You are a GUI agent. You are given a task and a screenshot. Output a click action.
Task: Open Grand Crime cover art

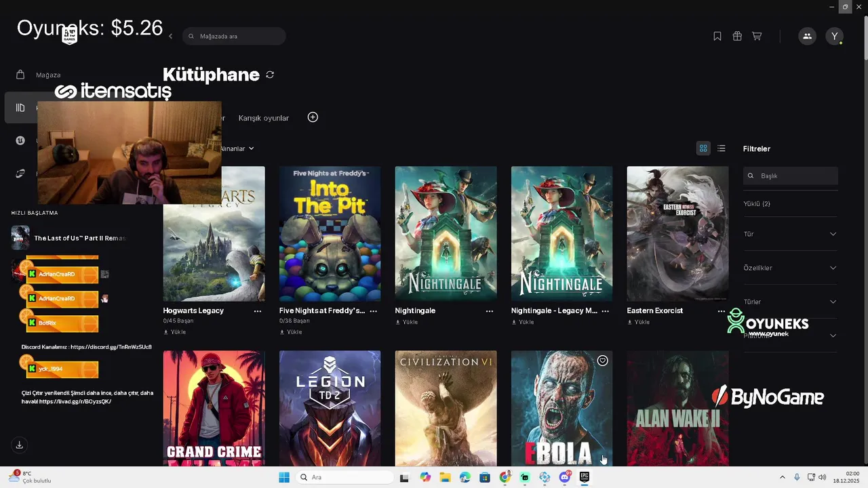coord(214,408)
